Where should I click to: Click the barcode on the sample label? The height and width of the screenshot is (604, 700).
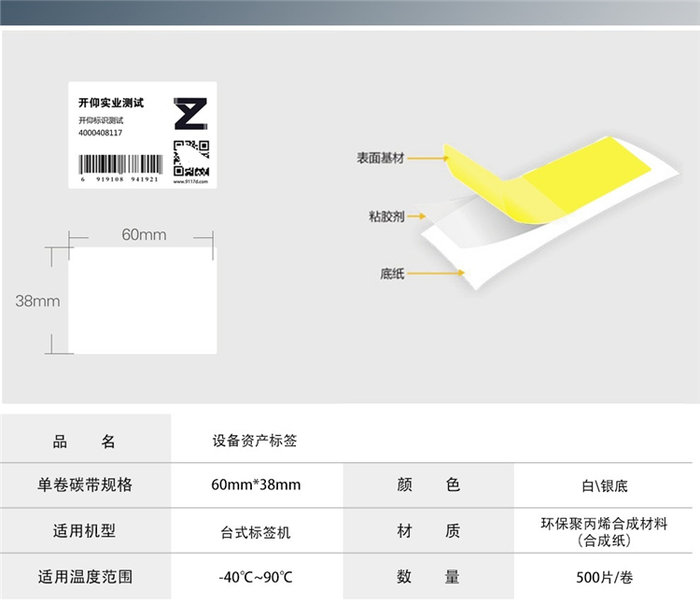[119, 165]
